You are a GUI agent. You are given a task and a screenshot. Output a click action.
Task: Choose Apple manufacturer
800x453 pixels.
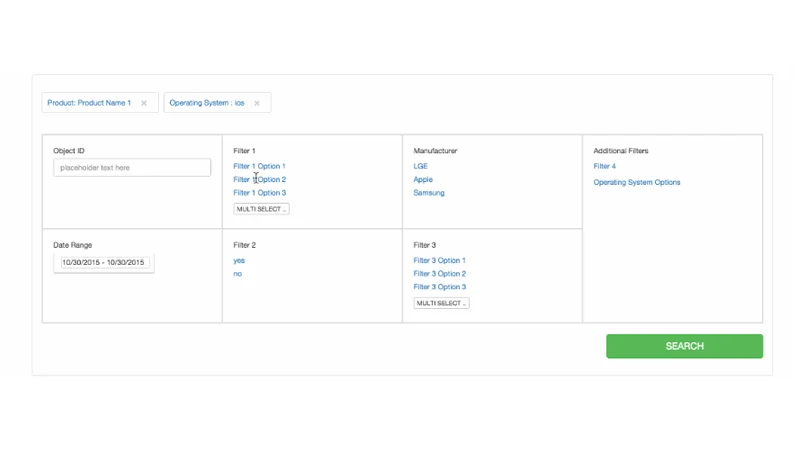tap(423, 180)
